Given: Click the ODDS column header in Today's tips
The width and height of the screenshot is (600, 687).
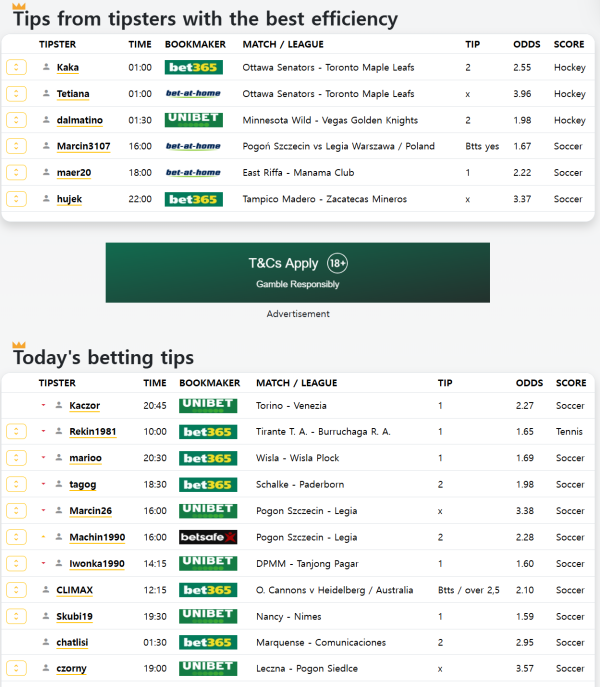Looking at the screenshot, I should [x=529, y=383].
